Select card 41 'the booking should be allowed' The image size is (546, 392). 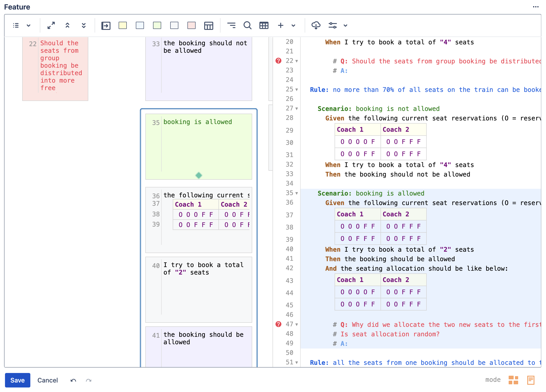tap(199, 347)
